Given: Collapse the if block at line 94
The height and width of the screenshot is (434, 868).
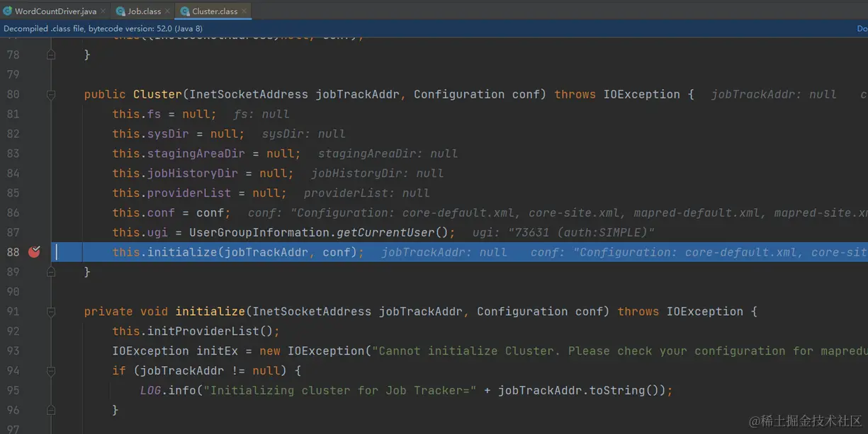Looking at the screenshot, I should (51, 370).
